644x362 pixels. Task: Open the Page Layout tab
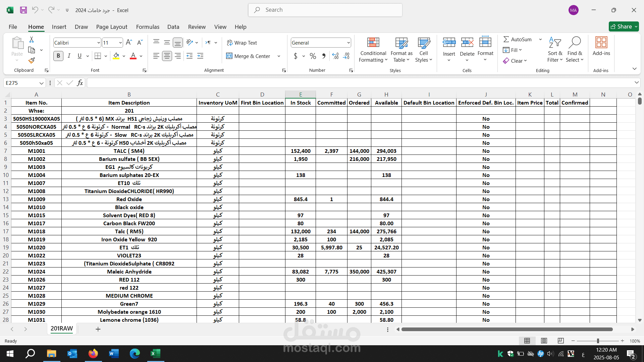(111, 27)
